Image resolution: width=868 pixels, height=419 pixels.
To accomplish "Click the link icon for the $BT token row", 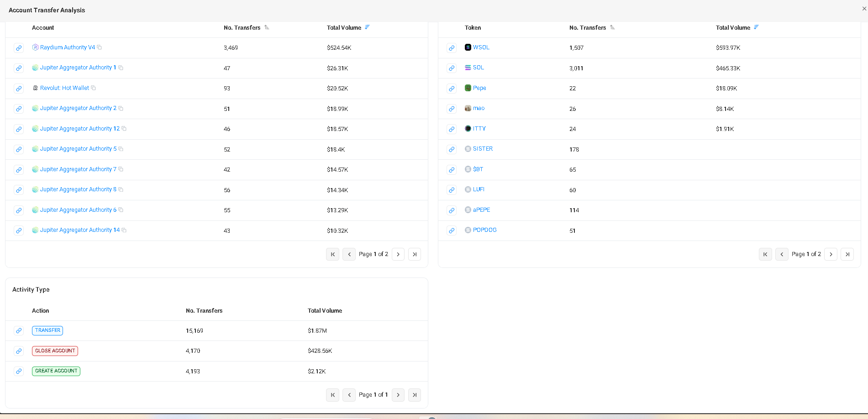I will 452,170.
